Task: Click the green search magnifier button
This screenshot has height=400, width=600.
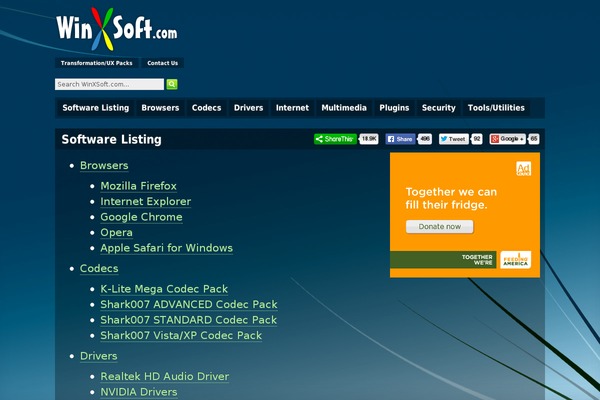Action: click(x=172, y=84)
